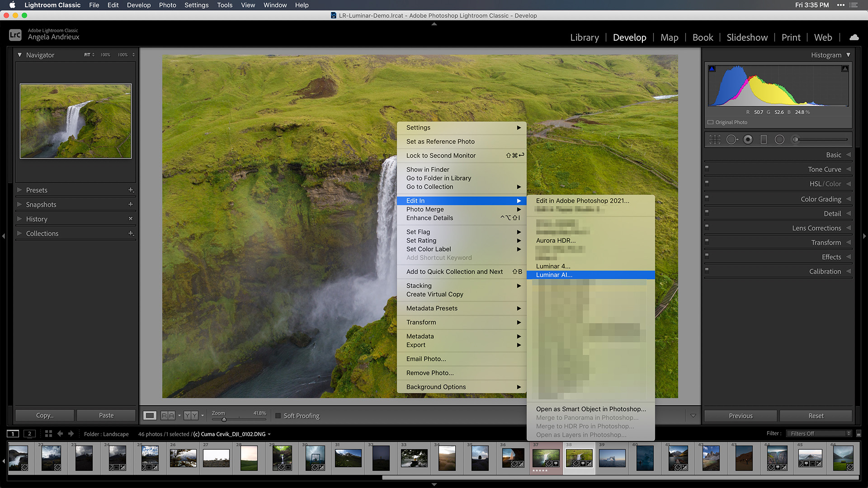Select Luminar AI from Edit In submenu
The image size is (868, 488).
554,274
